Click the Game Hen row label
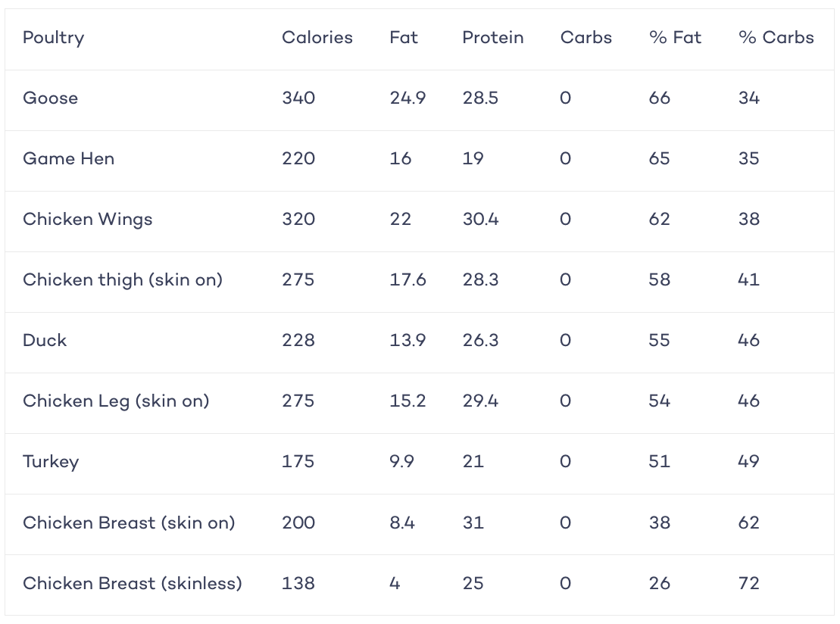840x624 pixels. tap(69, 158)
